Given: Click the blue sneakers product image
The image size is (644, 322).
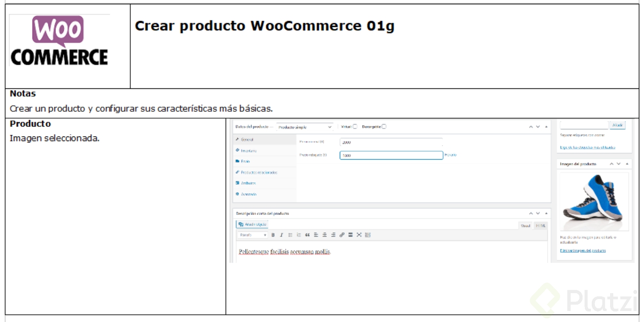Looking at the screenshot, I should pyautogui.click(x=594, y=202).
